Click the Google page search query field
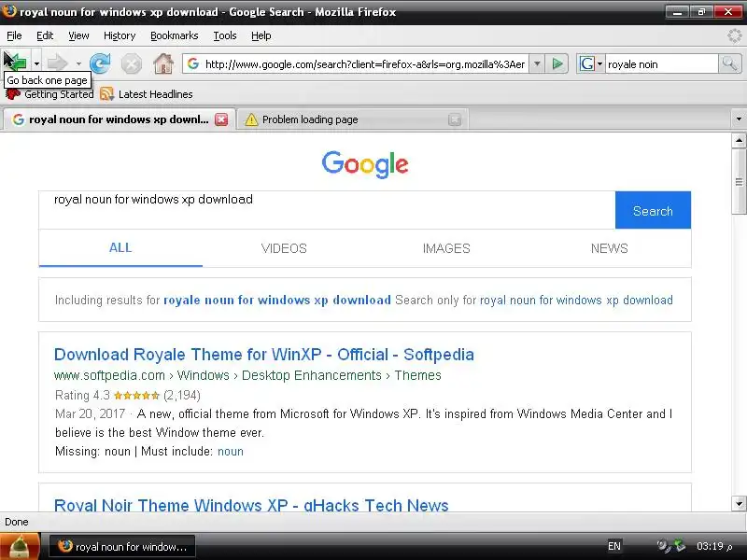Screen dimensions: 747x560 [x=327, y=210]
